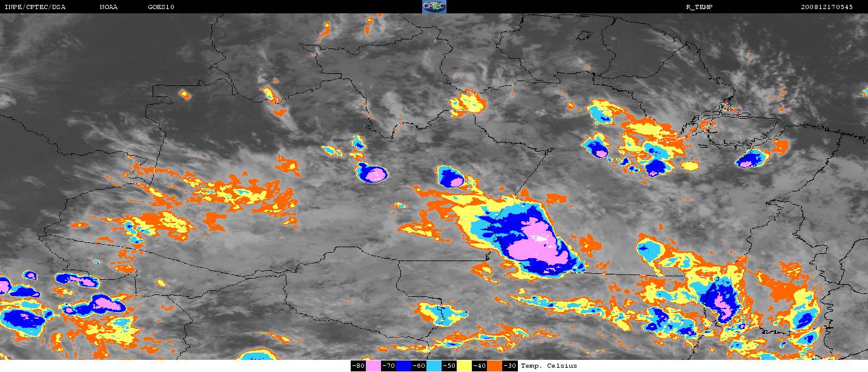
Task: Click the 200812170545 timestamp
Action: (x=827, y=7)
